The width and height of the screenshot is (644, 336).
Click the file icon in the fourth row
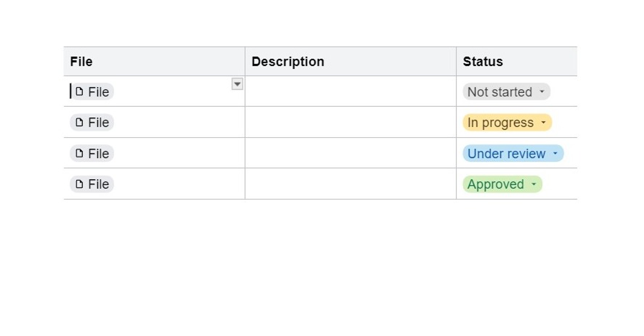coord(79,184)
